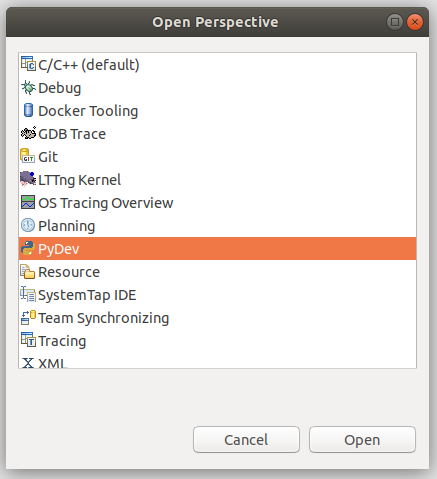Click the Git repository icon
The image size is (437, 479).
pyautogui.click(x=28, y=156)
